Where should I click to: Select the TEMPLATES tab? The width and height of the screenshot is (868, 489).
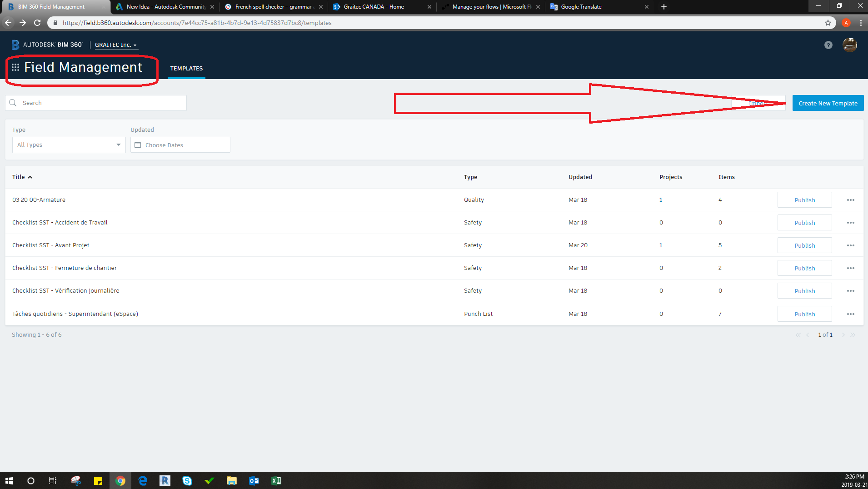[186, 68]
